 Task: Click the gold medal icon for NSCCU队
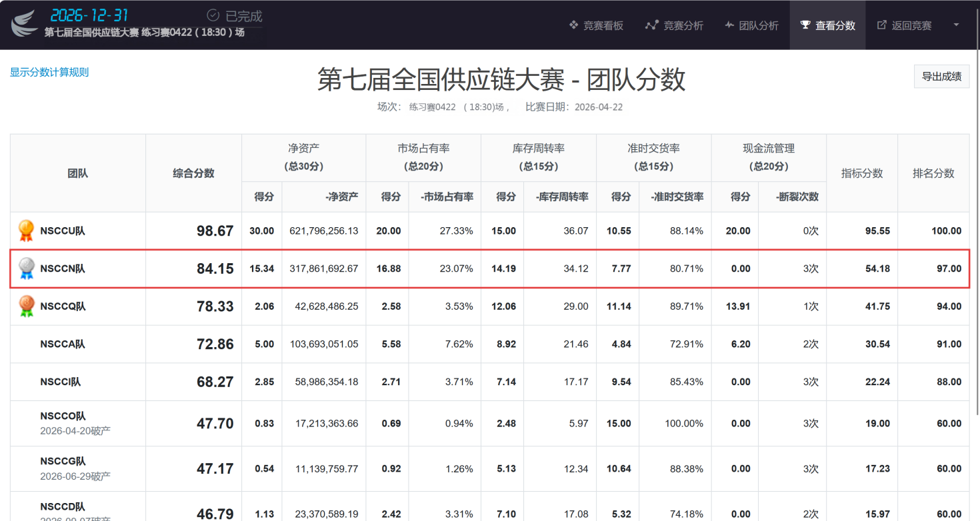click(x=26, y=231)
